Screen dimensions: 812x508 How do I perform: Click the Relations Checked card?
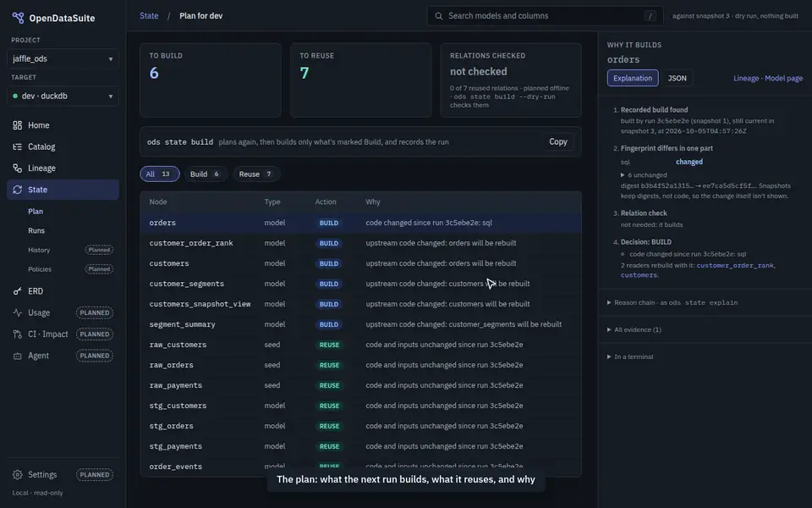pyautogui.click(x=511, y=80)
